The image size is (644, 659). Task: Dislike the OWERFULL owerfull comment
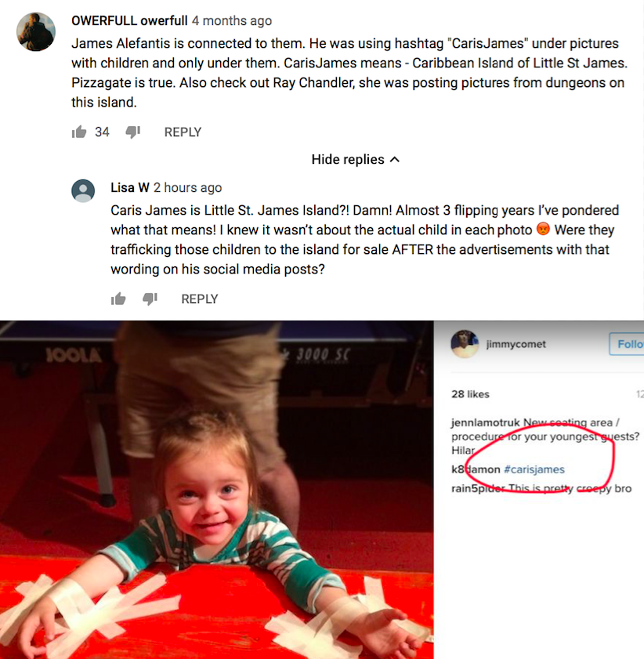click(132, 132)
